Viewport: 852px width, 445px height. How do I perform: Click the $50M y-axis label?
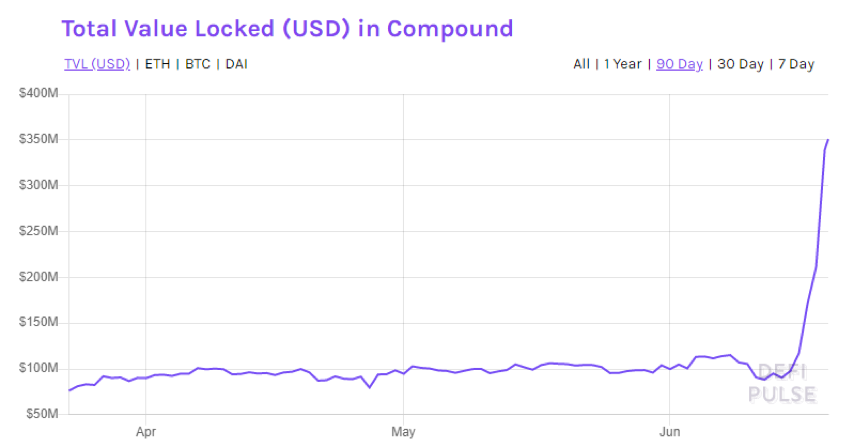coord(43,414)
